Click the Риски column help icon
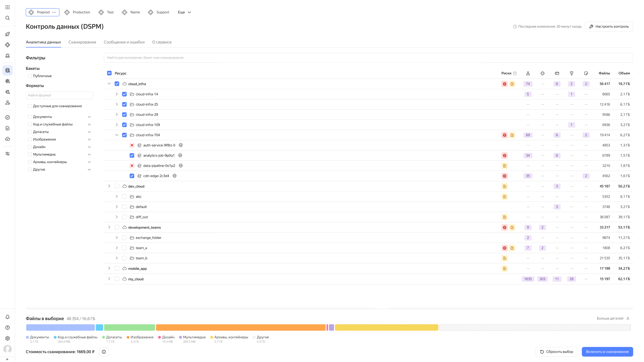Image resolution: width=644 pixels, height=362 pixels. tap(515, 73)
